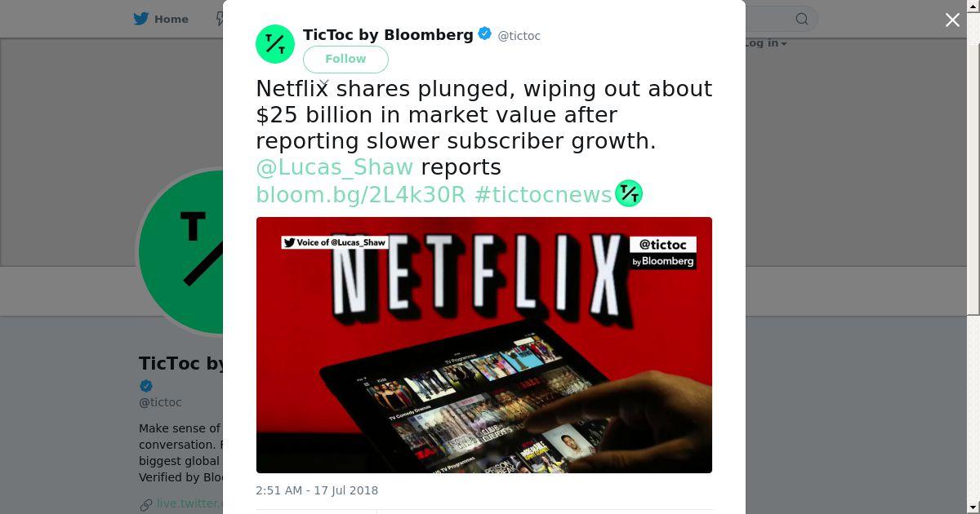The height and width of the screenshot is (514, 980).
Task: Expand the tweet options chevron under Follow
Action: click(x=323, y=83)
